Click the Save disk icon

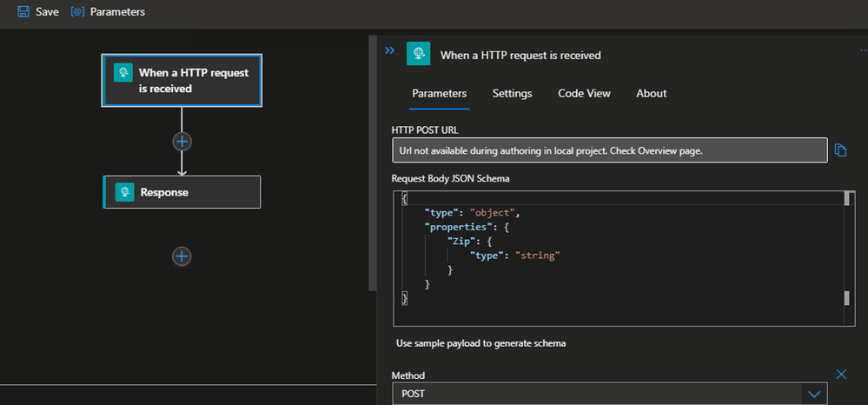23,12
